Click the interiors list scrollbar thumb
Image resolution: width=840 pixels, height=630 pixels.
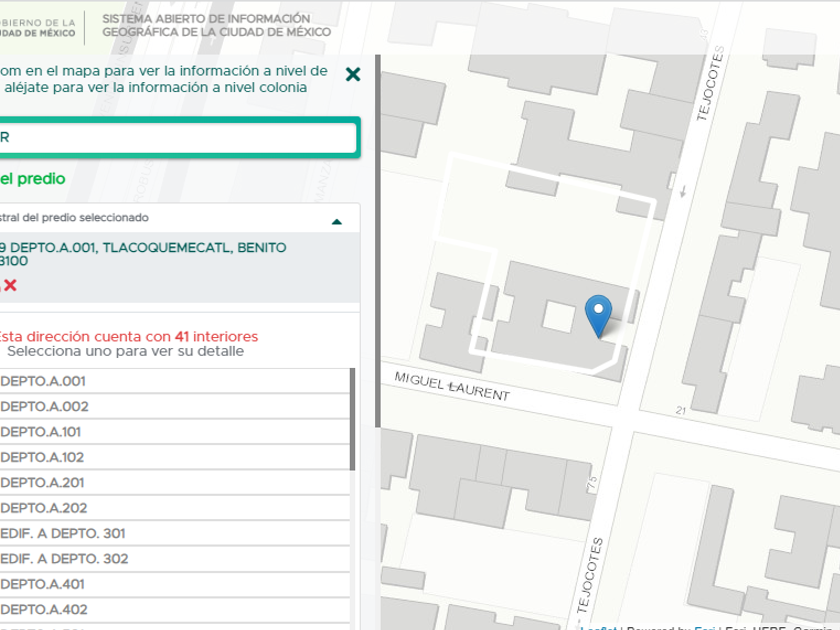[x=352, y=419]
